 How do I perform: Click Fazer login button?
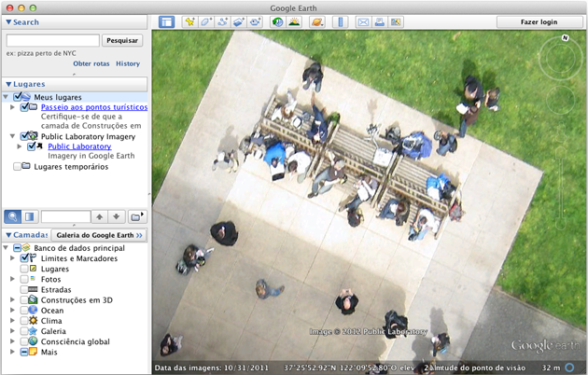pyautogui.click(x=539, y=22)
